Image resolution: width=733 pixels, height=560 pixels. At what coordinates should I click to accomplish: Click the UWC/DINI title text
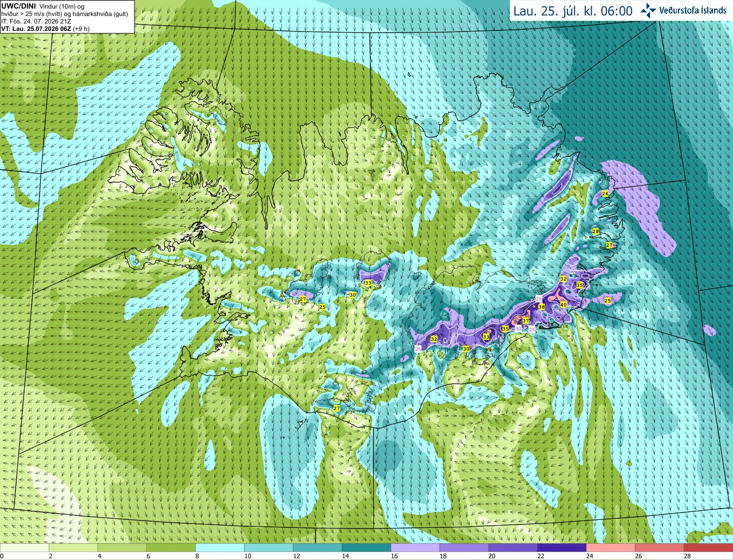pos(18,6)
